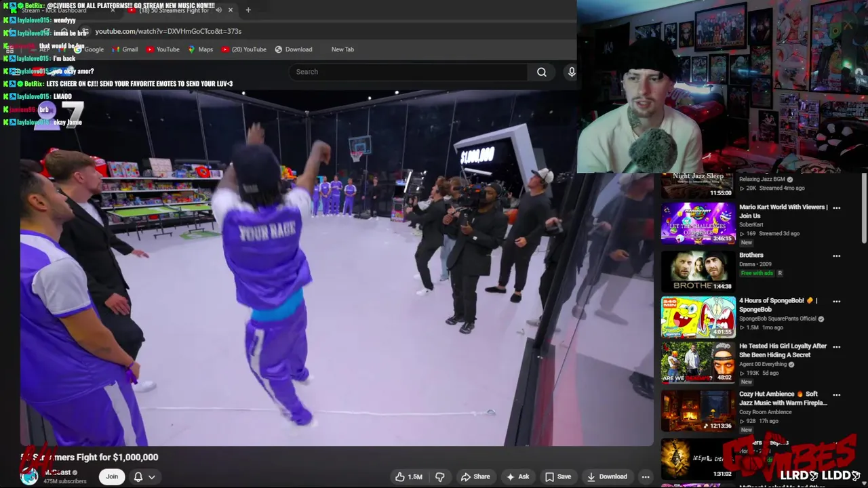Open the apps grid in bookmarks bar
The height and width of the screenshot is (488, 868).
point(9,49)
